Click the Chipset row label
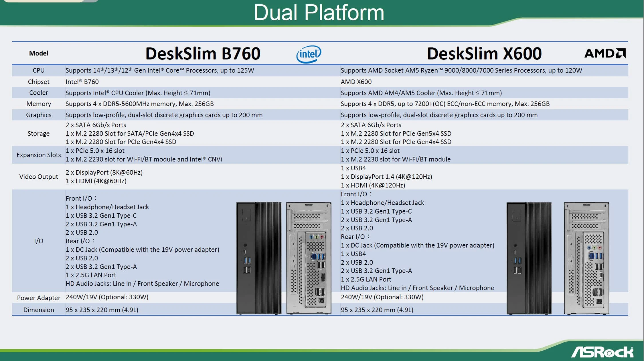Viewport: 644px width, 361px height. pyautogui.click(x=39, y=82)
